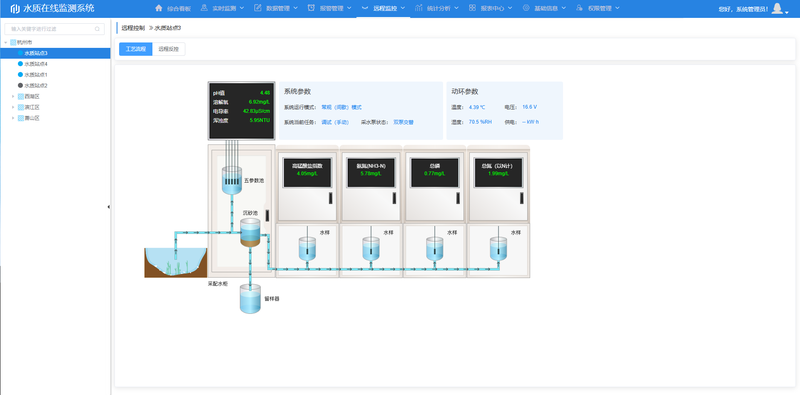Image resolution: width=800 pixels, height=395 pixels.
Task: Click the search magnifier icon in the filter box
Action: point(97,29)
